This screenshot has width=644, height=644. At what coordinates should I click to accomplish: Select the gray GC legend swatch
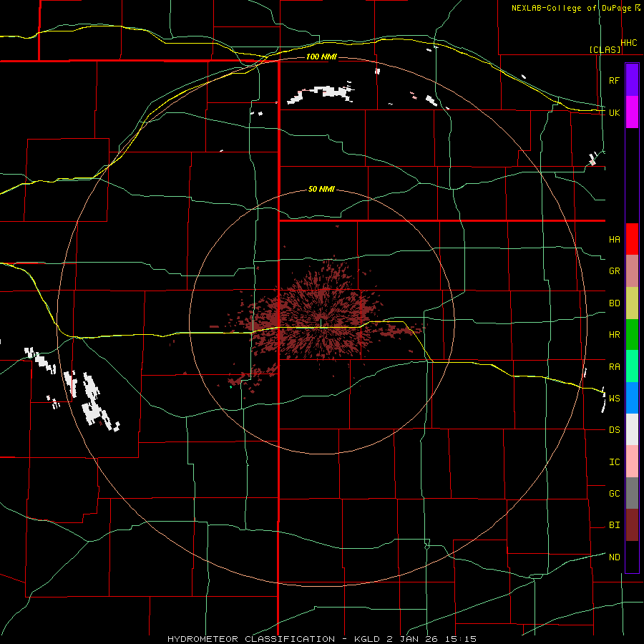tap(632, 493)
